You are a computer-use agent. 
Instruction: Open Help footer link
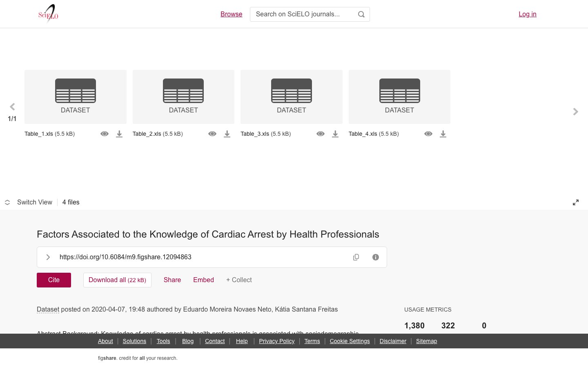(242, 341)
